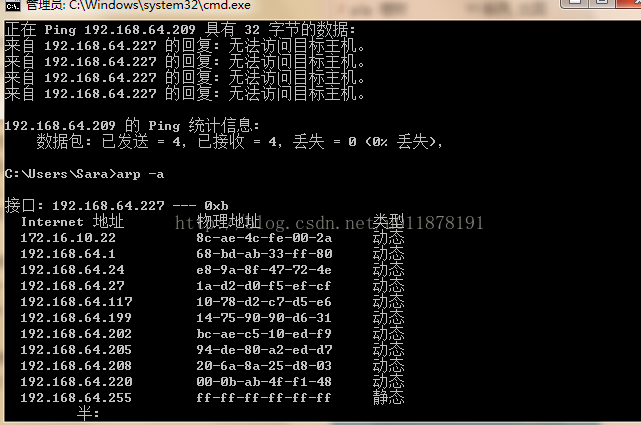The image size is (641, 425).
Task: Click the '192.168.64.209 的 Ping 统计信息' line
Action: pyautogui.click(x=132, y=125)
